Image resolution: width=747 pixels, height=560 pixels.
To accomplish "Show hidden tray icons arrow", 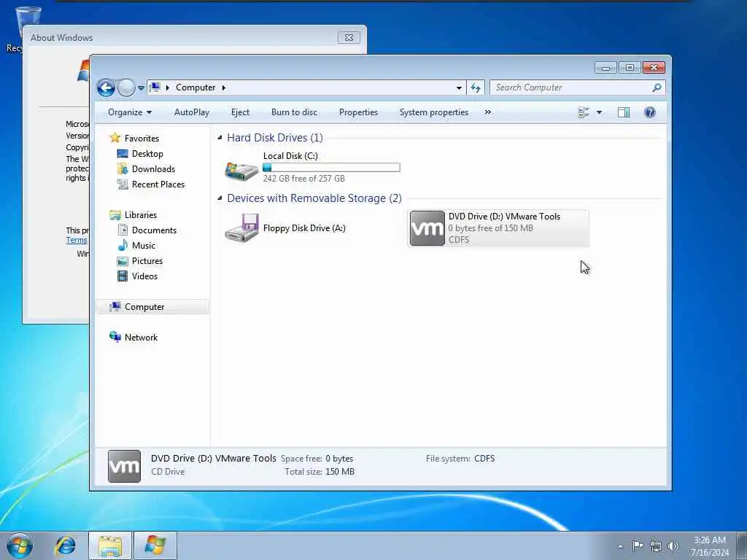I will 620,546.
